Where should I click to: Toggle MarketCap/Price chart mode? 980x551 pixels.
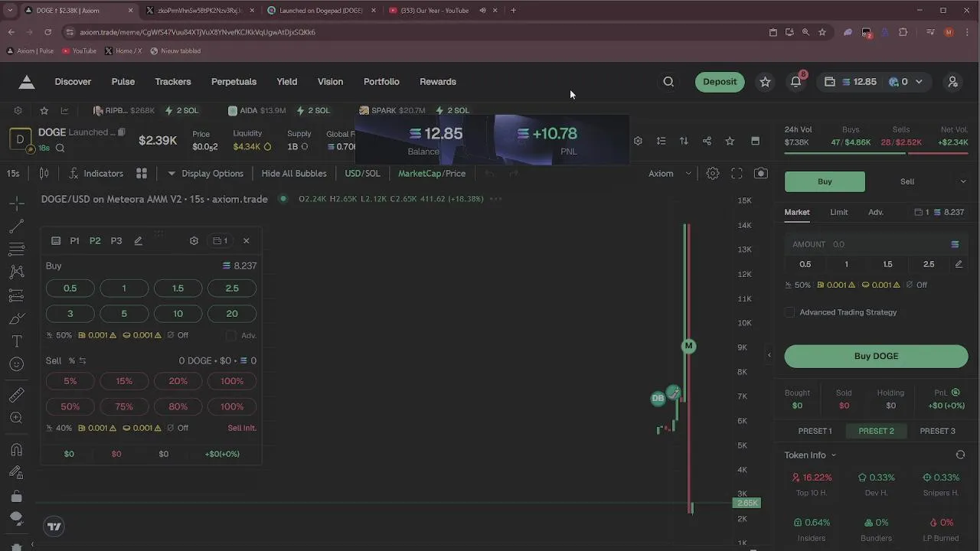[x=432, y=174]
